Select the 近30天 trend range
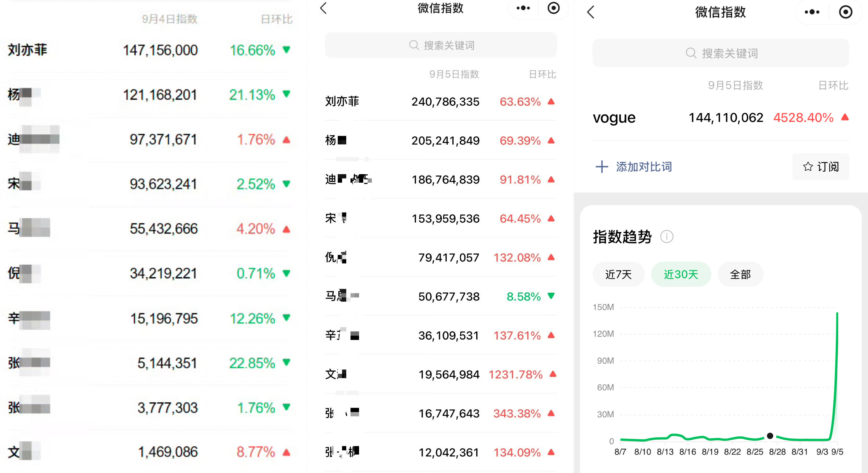Screen dimensions: 868x473 tap(681, 274)
